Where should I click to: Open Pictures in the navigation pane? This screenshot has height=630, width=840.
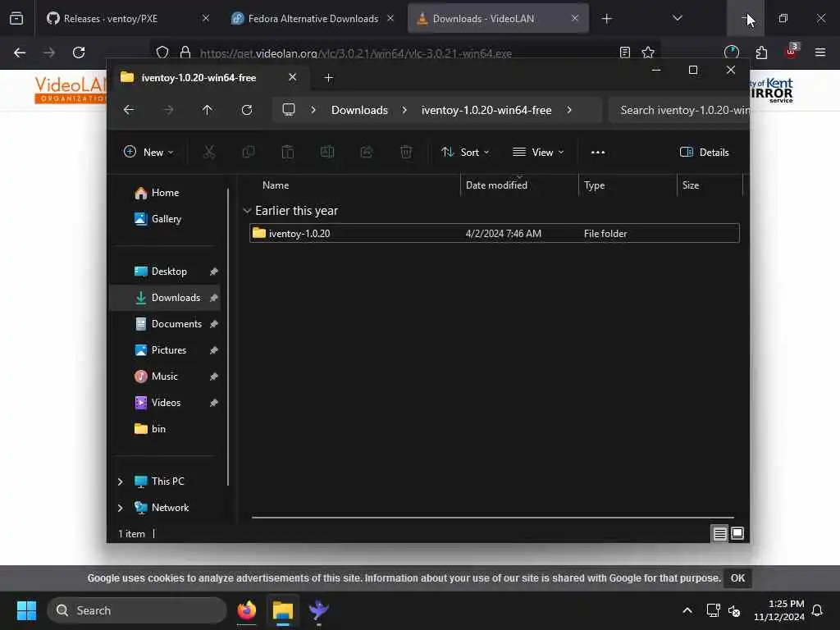[169, 349]
